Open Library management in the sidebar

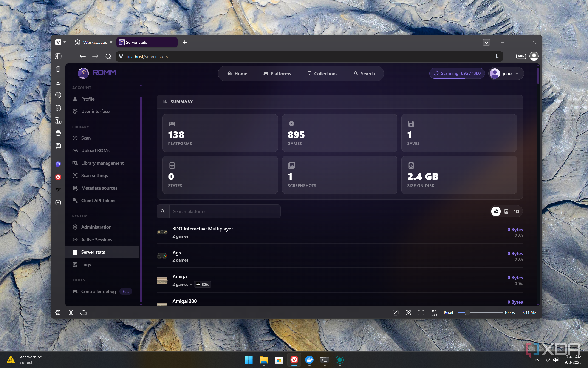pos(102,163)
